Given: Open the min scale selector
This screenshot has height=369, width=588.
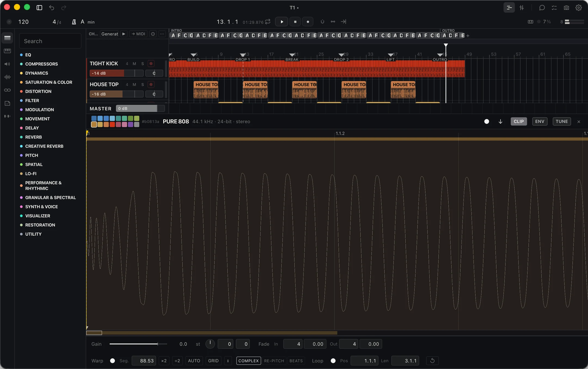Looking at the screenshot, I should (91, 22).
